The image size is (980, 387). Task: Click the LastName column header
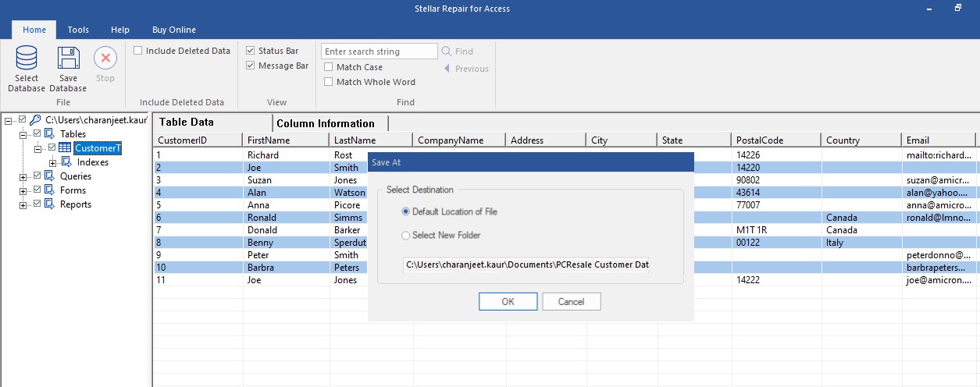tap(371, 140)
